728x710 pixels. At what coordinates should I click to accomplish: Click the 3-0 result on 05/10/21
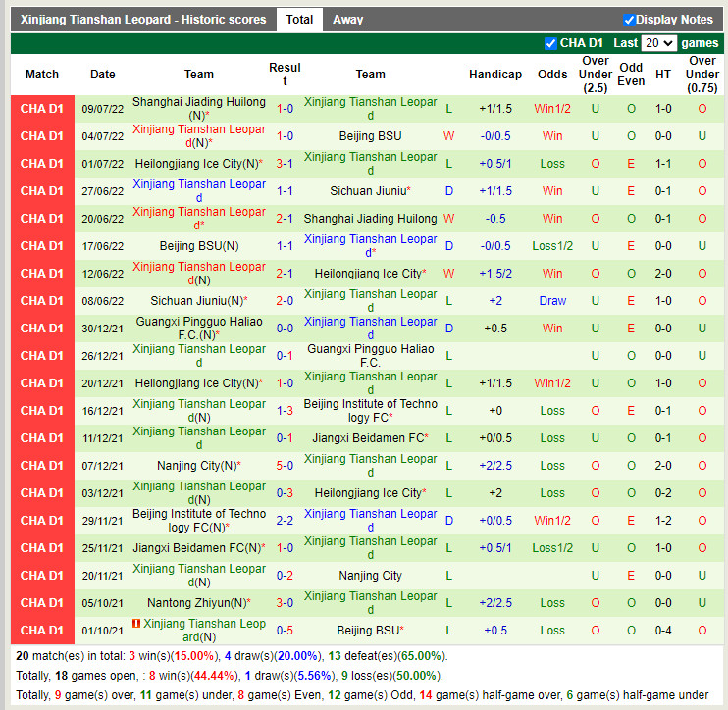coord(285,603)
